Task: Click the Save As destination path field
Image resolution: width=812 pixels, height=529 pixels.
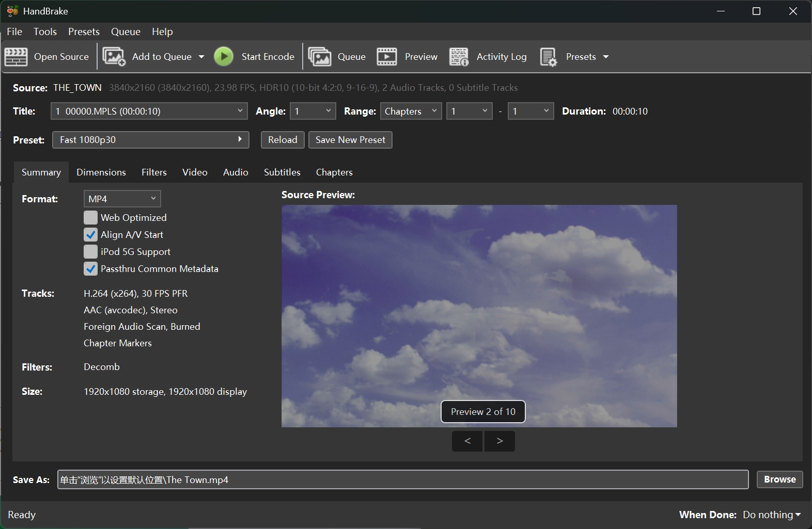Action: (403, 479)
